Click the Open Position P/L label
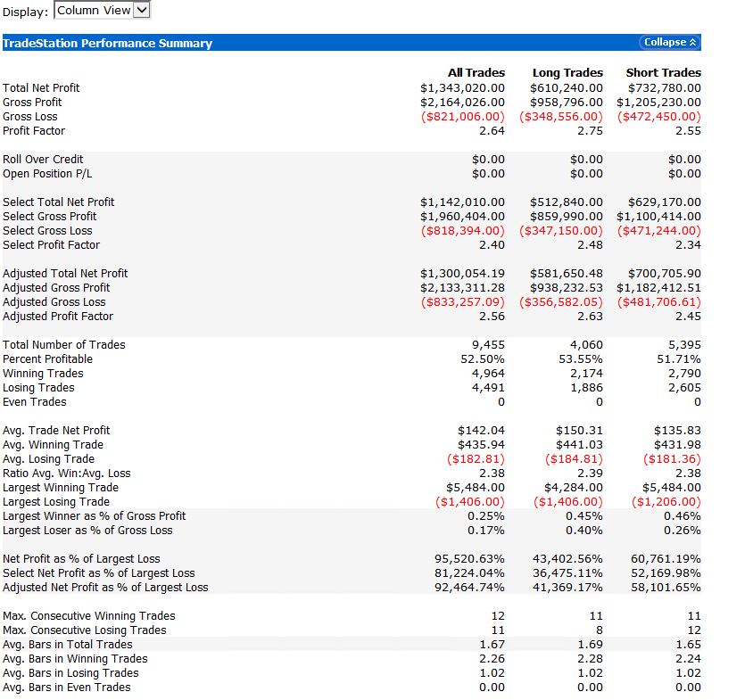The height and width of the screenshot is (700, 753). tap(47, 174)
